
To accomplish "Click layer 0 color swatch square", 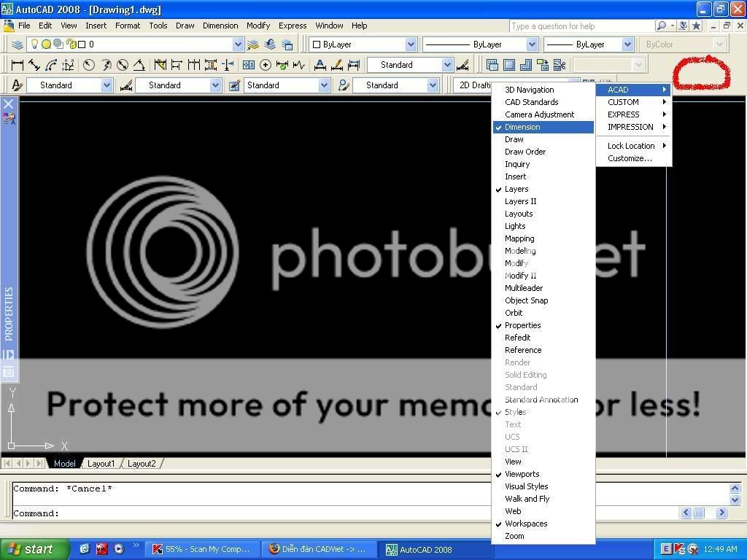I will coord(82,44).
